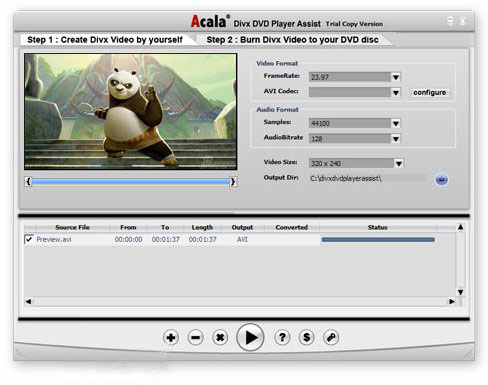The width and height of the screenshot is (488, 385).
Task: Start conversion with the large play button
Action: [x=250, y=337]
